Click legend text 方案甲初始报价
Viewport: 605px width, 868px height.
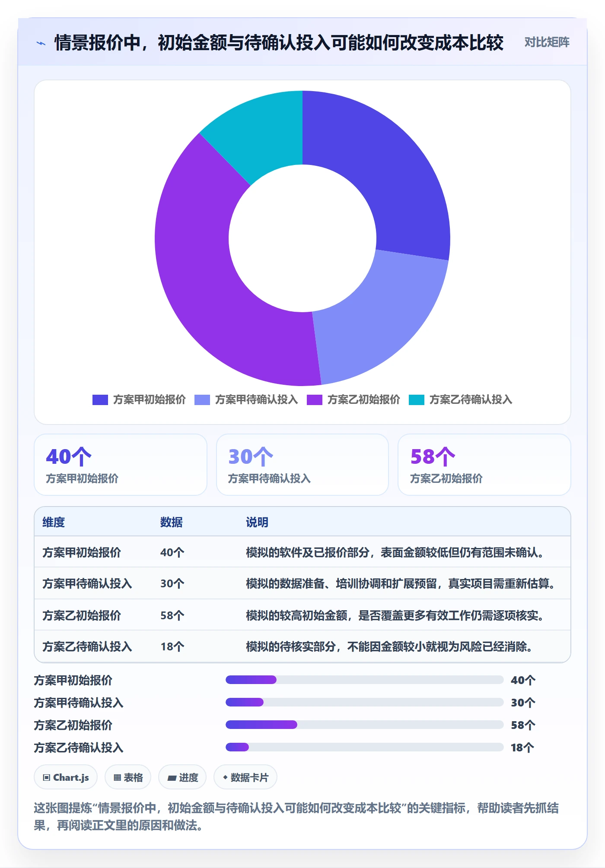coord(150,400)
